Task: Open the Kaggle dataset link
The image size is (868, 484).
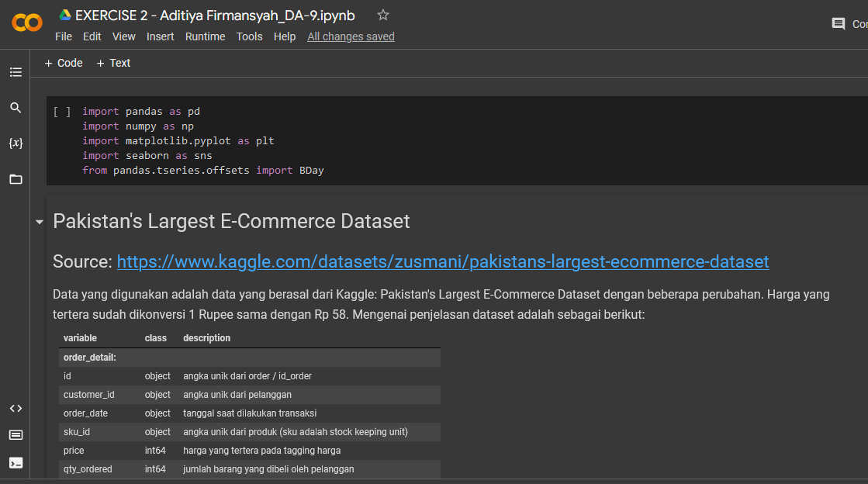Action: (x=442, y=261)
